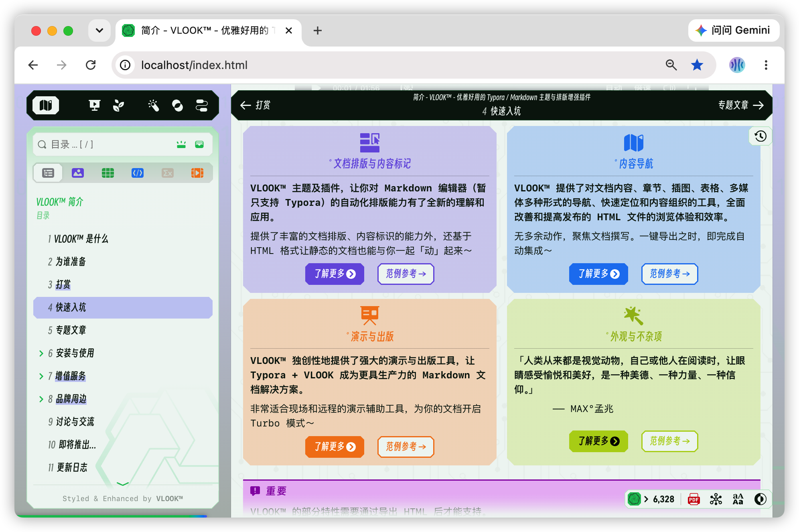Screen dimensions: 799x532
Task: Export document via the PDF icon
Action: (694, 499)
